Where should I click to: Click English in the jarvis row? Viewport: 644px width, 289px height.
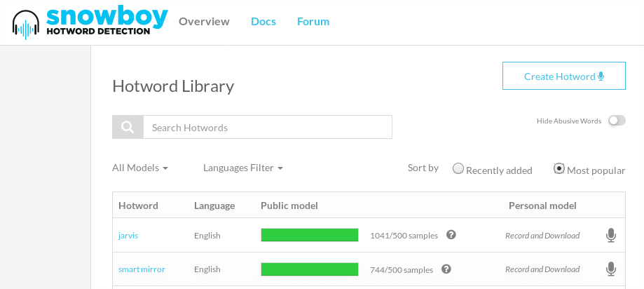click(x=207, y=236)
